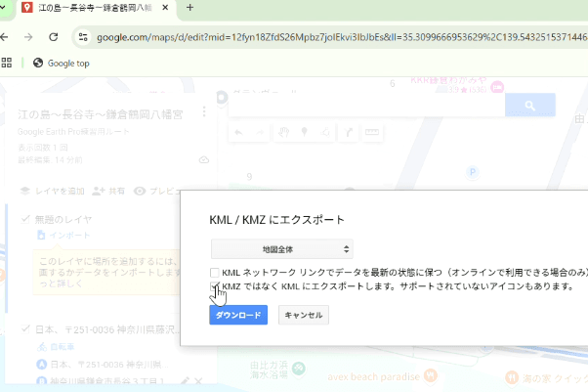Click the キャンセル button
The height and width of the screenshot is (392, 588).
(304, 315)
